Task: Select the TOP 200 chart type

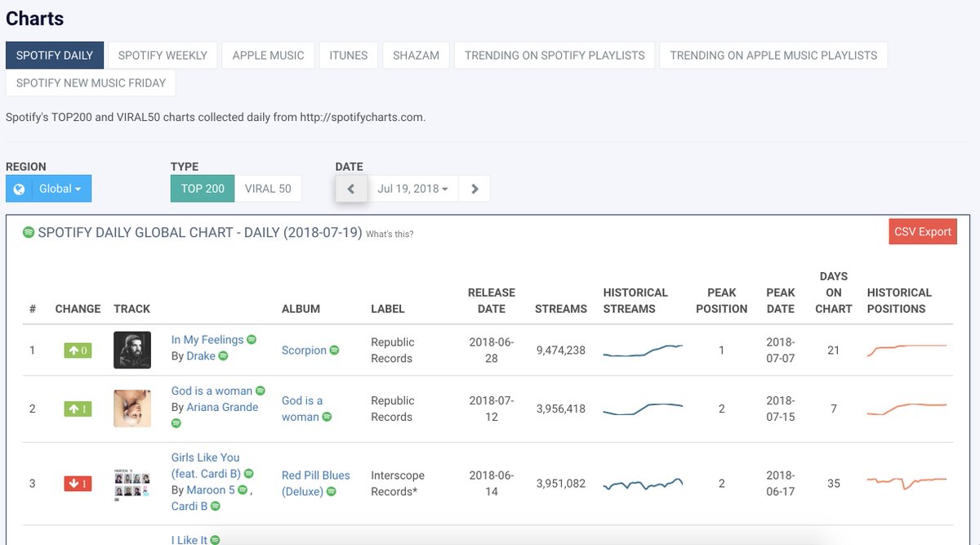Action: pos(203,189)
